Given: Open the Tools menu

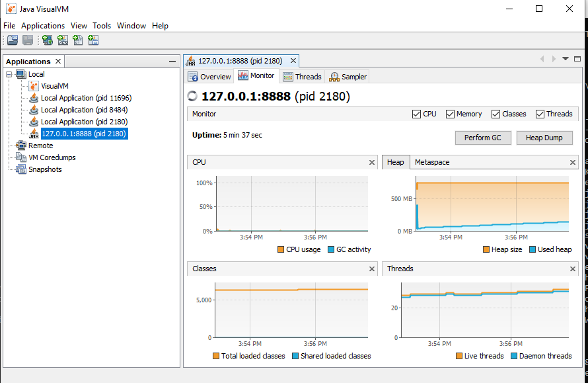Looking at the screenshot, I should (x=102, y=26).
